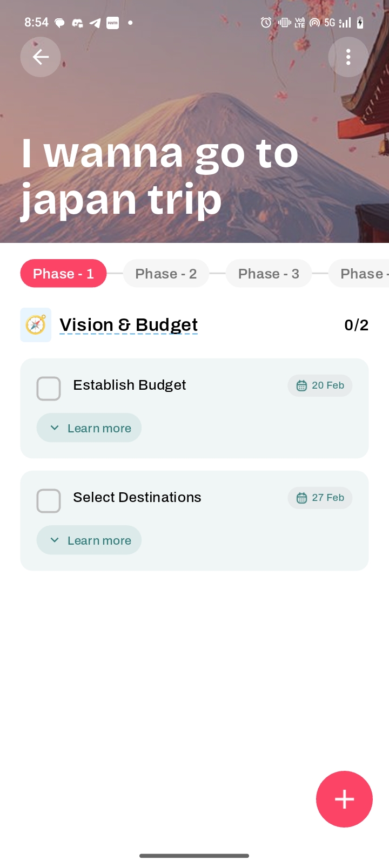
Task: Tap the compass icon beside Vision & Budget
Action: pos(36,325)
